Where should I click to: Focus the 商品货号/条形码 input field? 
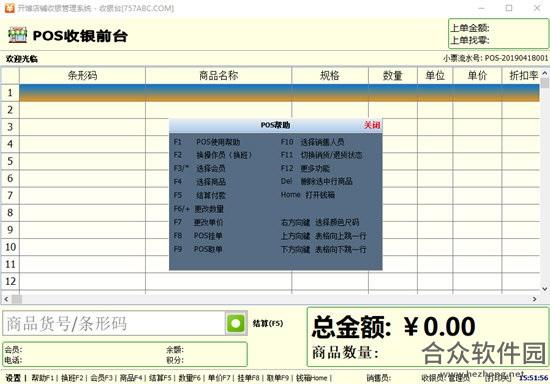tap(114, 323)
